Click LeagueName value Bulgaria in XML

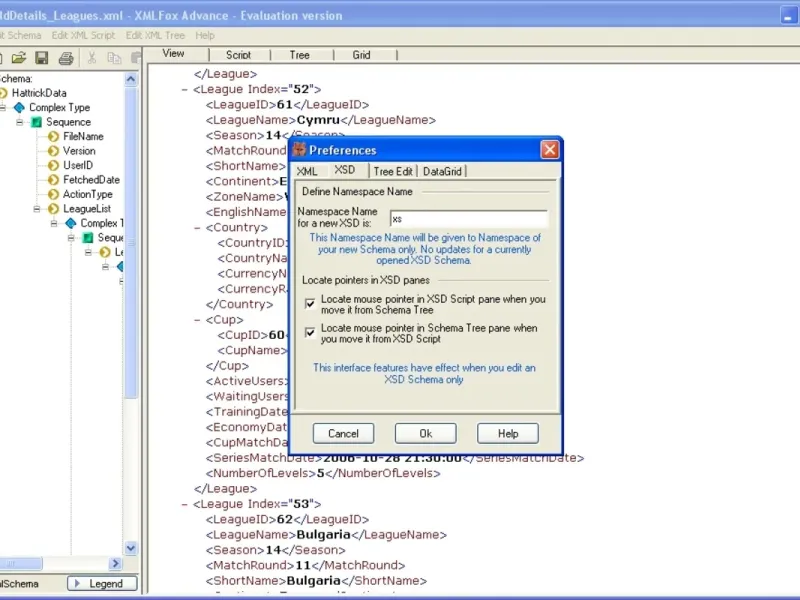click(x=323, y=535)
